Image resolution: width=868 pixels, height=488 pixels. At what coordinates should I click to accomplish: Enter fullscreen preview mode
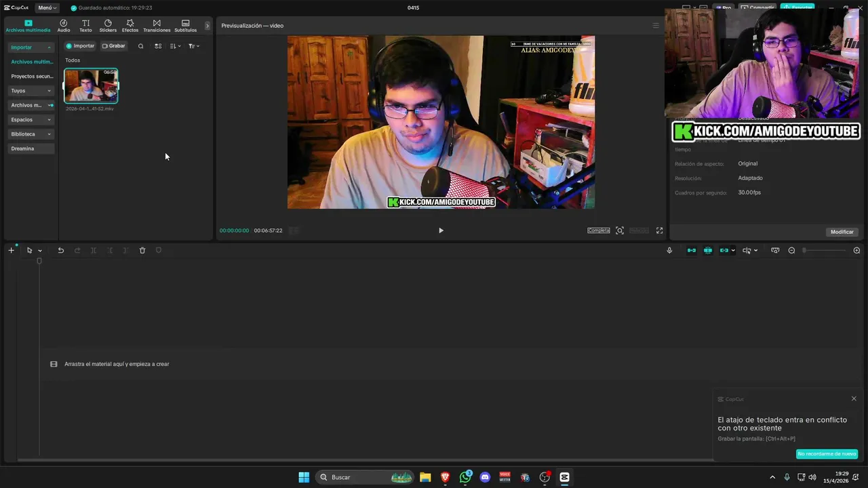(659, 230)
